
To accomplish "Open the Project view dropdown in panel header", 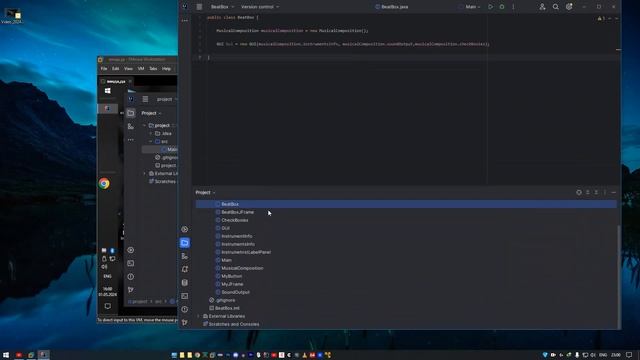I will 205,192.
